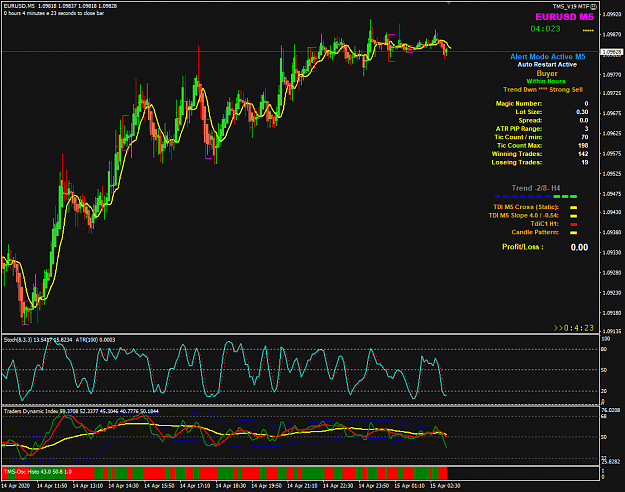Click the >>0:4:23 countdown text
This screenshot has height=492, width=625.
[574, 328]
